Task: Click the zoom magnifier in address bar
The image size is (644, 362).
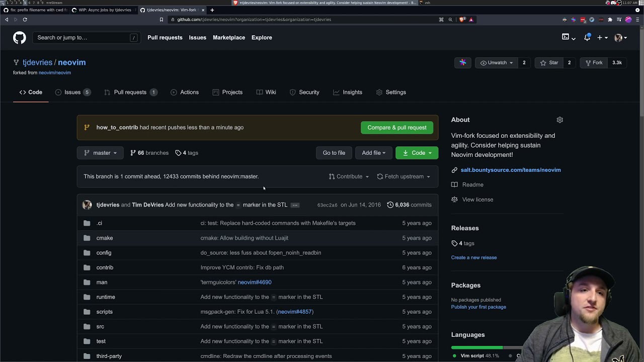Action: 450,20
